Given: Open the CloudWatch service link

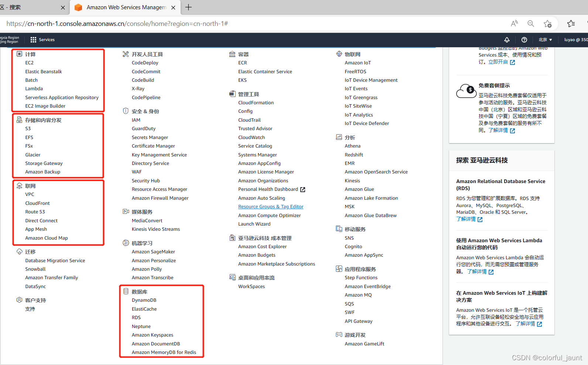Looking at the screenshot, I should [252, 138].
